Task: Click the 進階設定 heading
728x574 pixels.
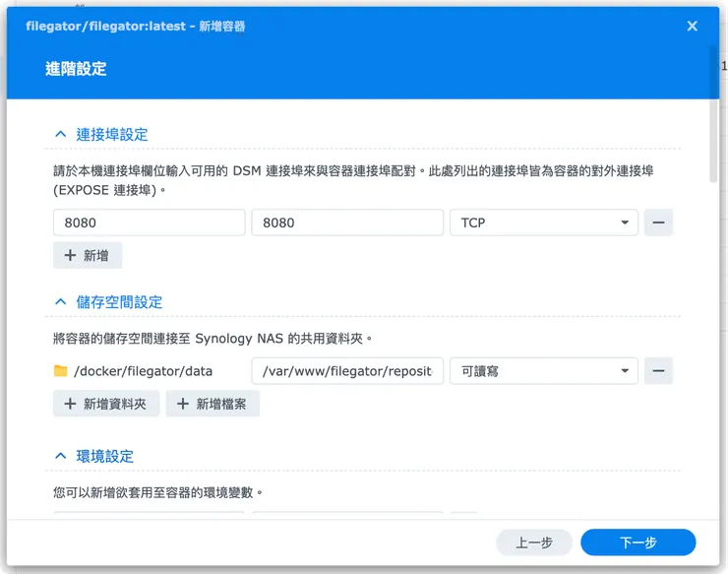Action: pyautogui.click(x=76, y=69)
